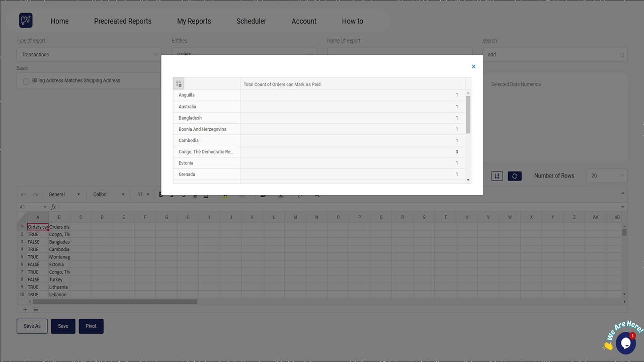Expand the formula bar

click(623, 207)
